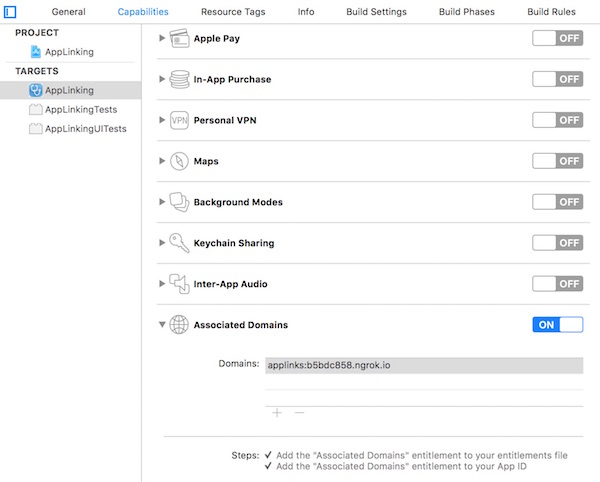
Task: Select the Capabilities tab
Action: (143, 12)
